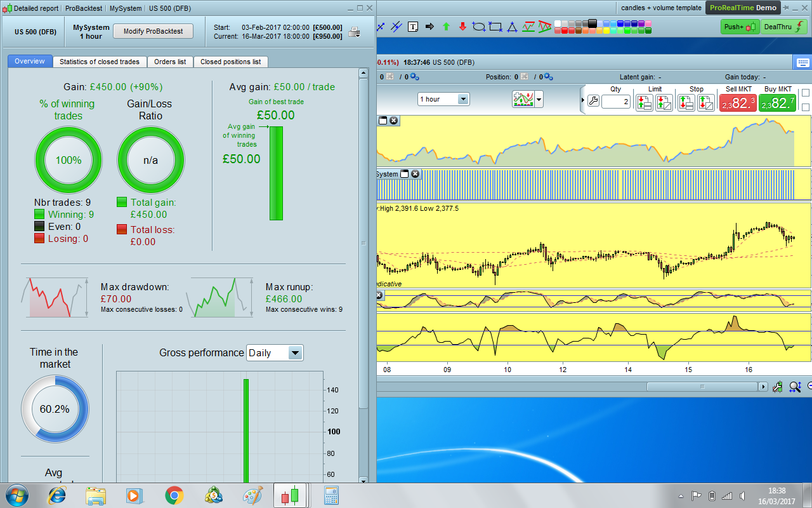Open Statistics of closed trades tab
Screen dimensions: 812x508
(x=100, y=62)
